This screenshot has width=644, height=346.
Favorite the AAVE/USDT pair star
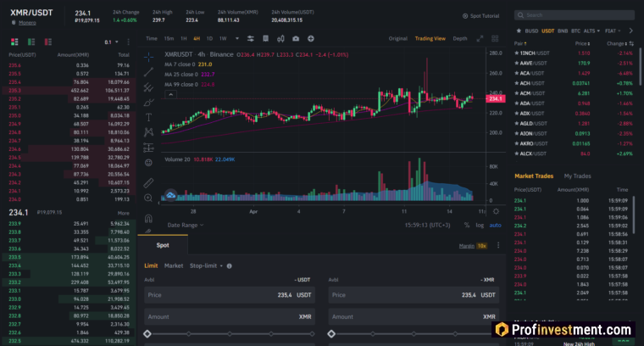click(x=517, y=64)
